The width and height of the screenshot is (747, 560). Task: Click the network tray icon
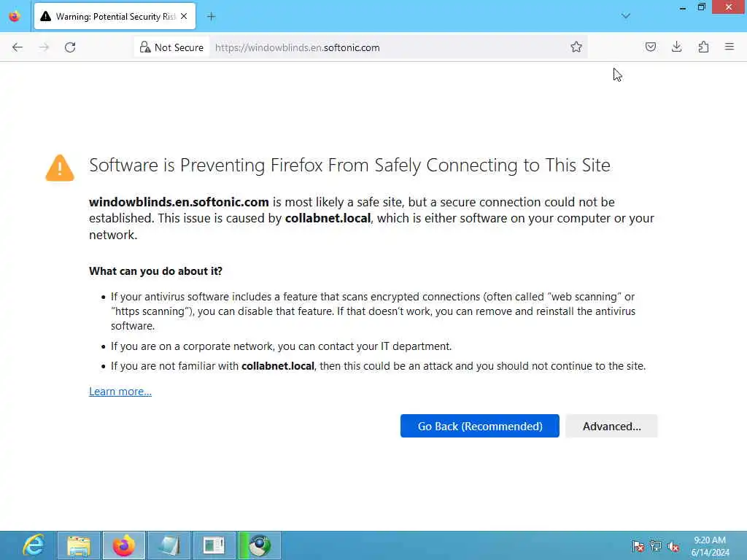[656, 546]
